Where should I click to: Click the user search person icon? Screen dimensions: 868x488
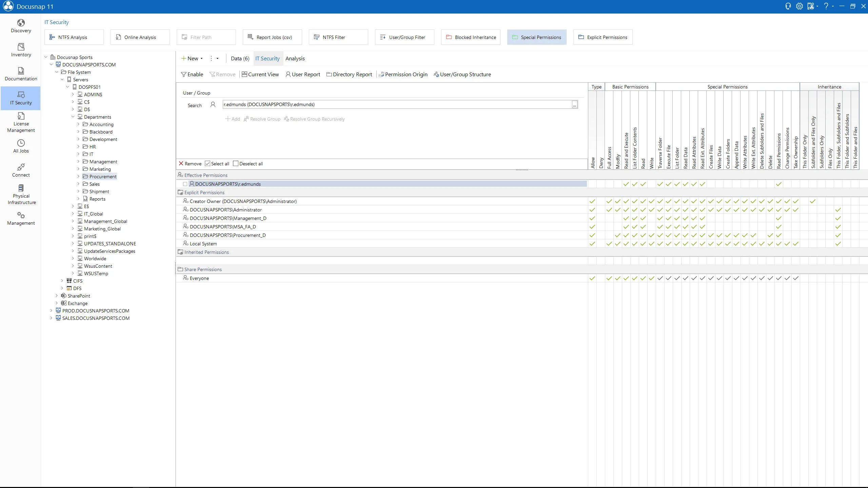(213, 105)
